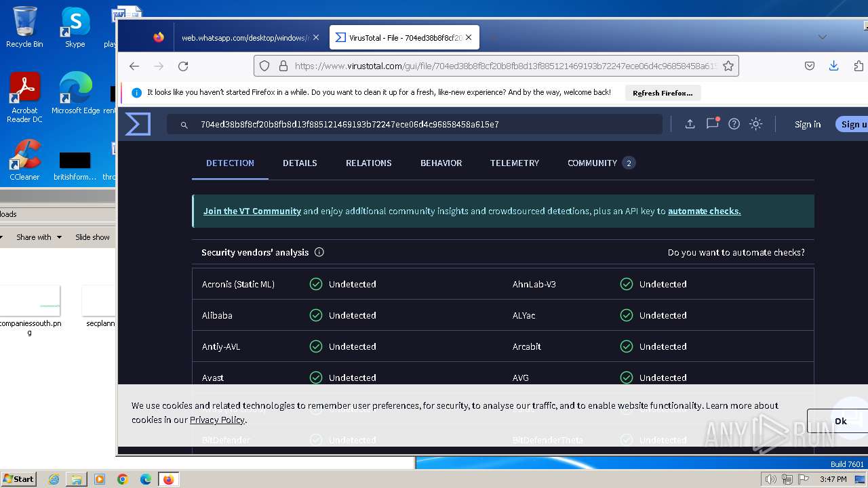The image size is (868, 488).
Task: Click the volume speaker tray icon
Action: 771,479
